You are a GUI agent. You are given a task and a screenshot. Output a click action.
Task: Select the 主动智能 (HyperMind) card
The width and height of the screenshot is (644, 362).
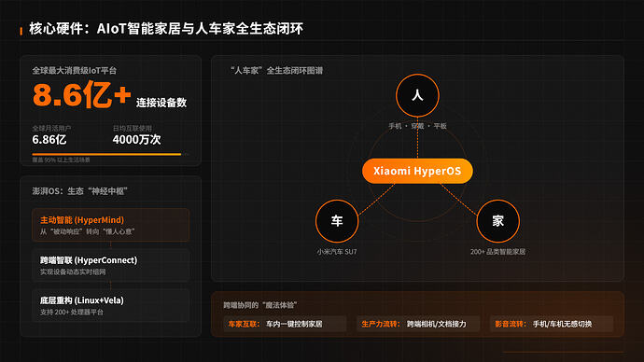click(x=110, y=225)
